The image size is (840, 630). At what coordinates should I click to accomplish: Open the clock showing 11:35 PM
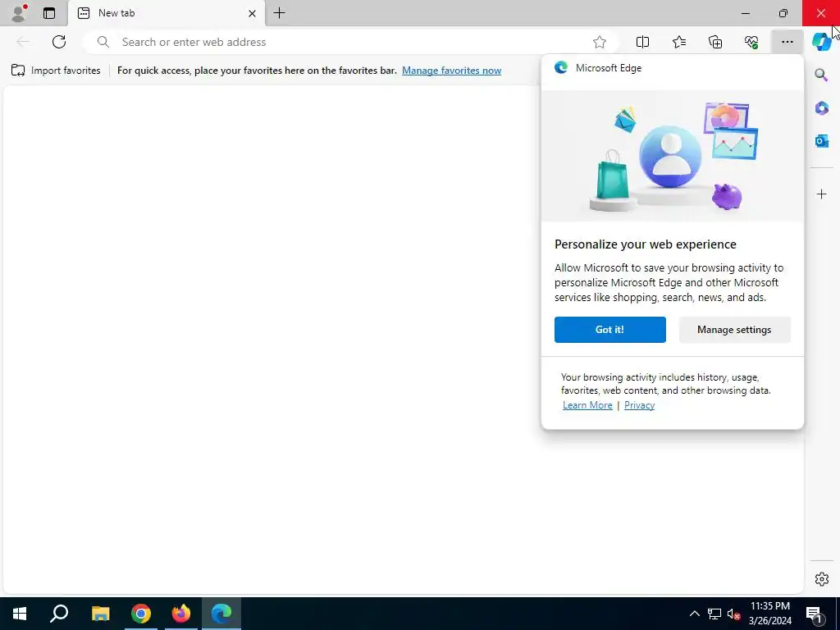pyautogui.click(x=769, y=614)
